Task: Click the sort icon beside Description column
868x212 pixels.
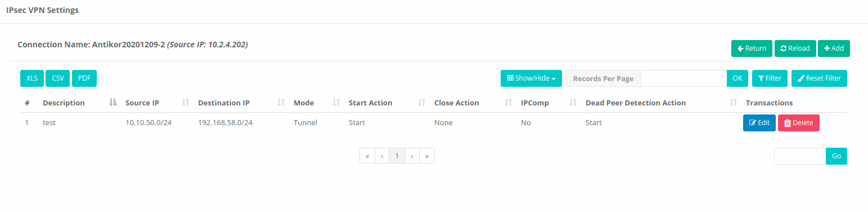Action: pyautogui.click(x=113, y=103)
